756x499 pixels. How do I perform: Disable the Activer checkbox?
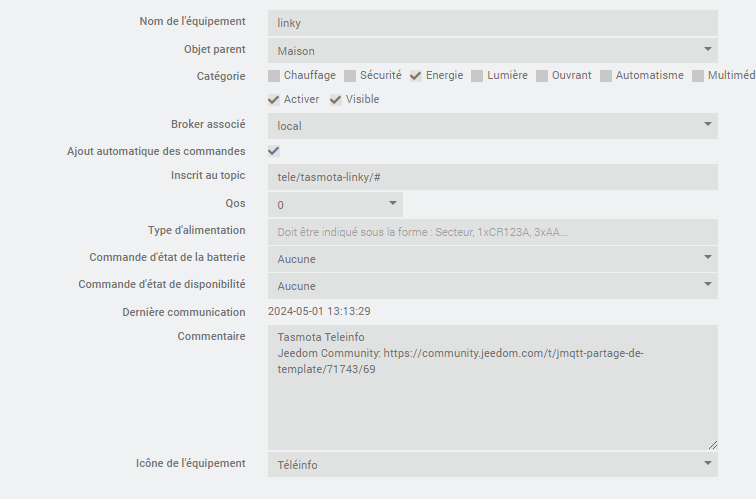pyautogui.click(x=274, y=100)
